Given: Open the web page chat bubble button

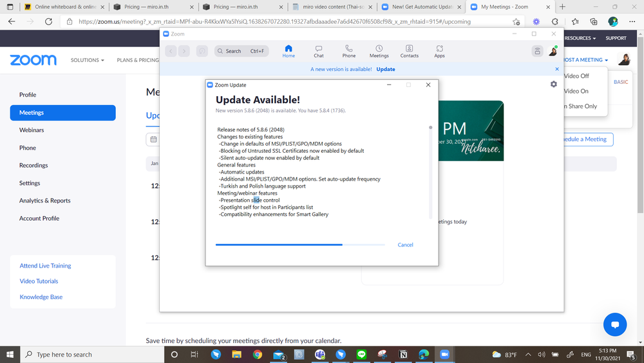Looking at the screenshot, I should click(x=615, y=324).
